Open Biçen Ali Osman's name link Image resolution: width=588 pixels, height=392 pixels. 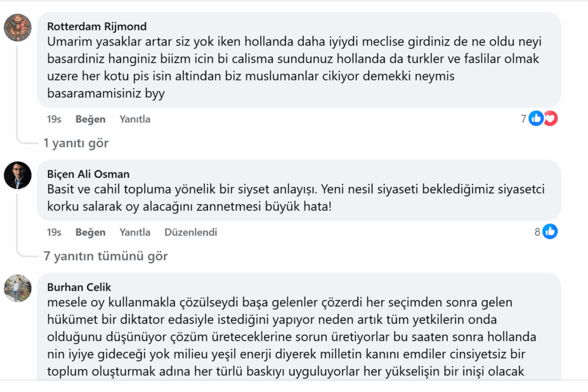(x=88, y=174)
